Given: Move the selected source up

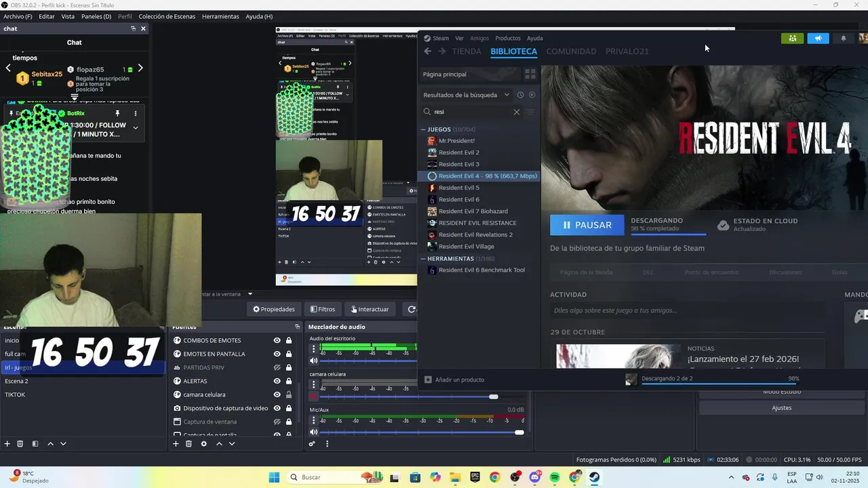Looking at the screenshot, I should [219, 444].
